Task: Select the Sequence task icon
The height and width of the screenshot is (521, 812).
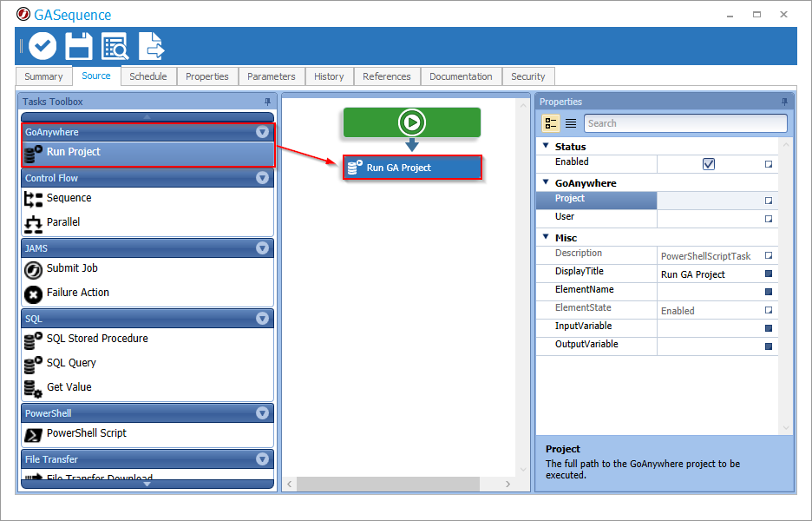Action: coord(34,199)
